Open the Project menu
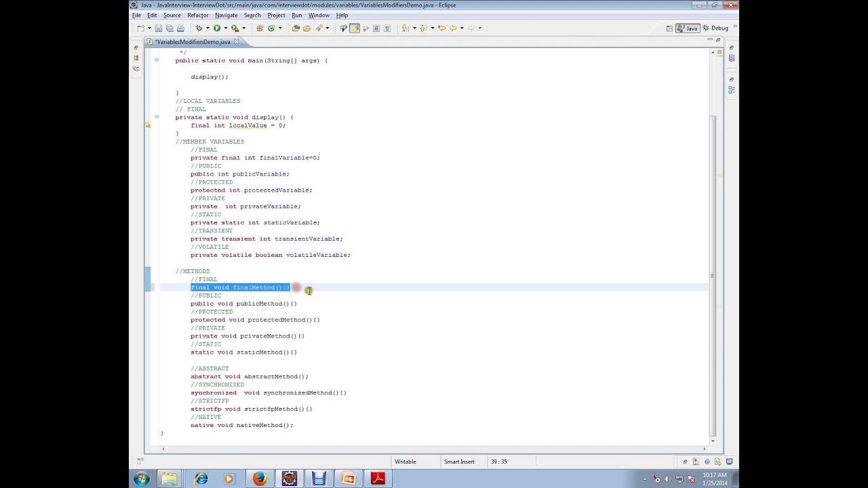This screenshot has width=868, height=488. point(276,16)
